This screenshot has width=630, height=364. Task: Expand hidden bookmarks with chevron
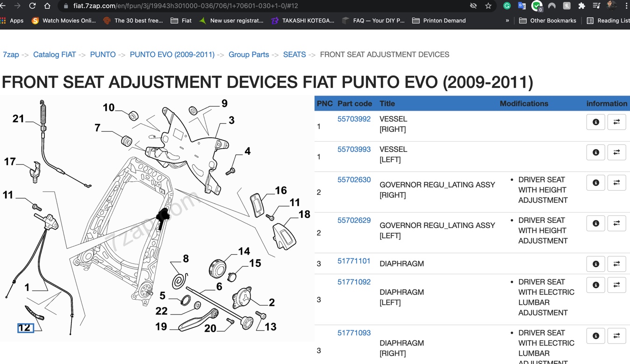pos(507,21)
